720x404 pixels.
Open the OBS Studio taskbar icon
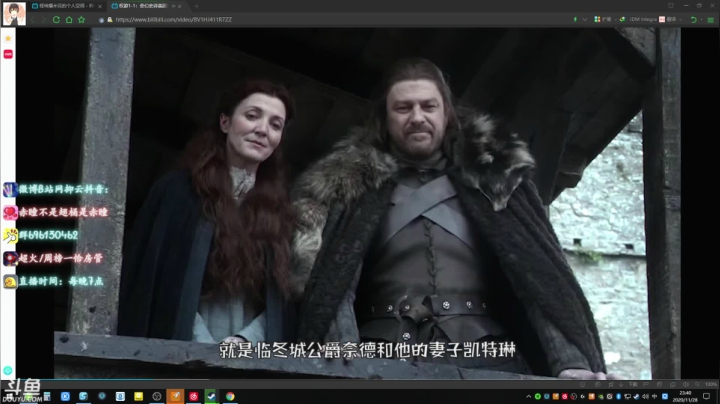click(157, 396)
